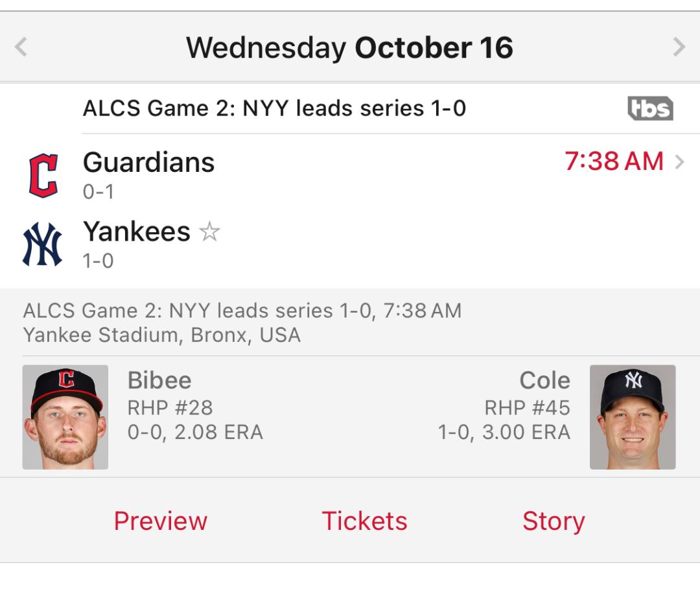Select the Wednesday October 16 date header
Image resolution: width=700 pixels, height=609 pixels.
tap(349, 47)
